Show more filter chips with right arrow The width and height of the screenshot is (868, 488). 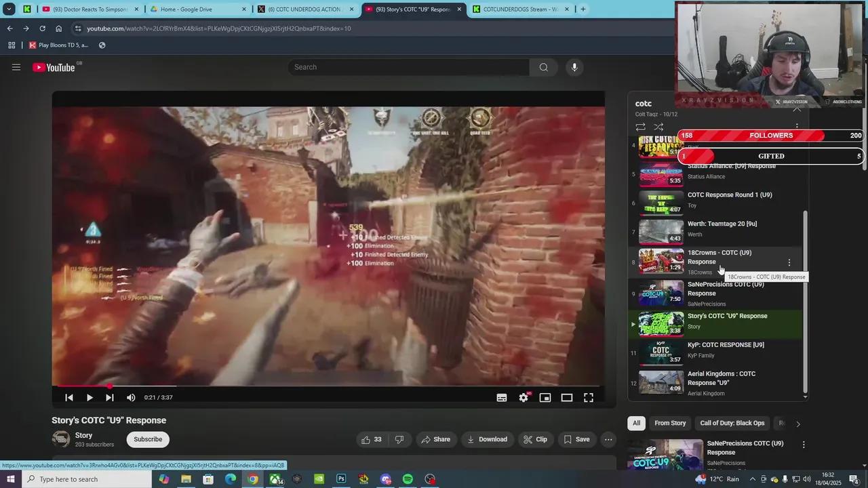pos(798,424)
